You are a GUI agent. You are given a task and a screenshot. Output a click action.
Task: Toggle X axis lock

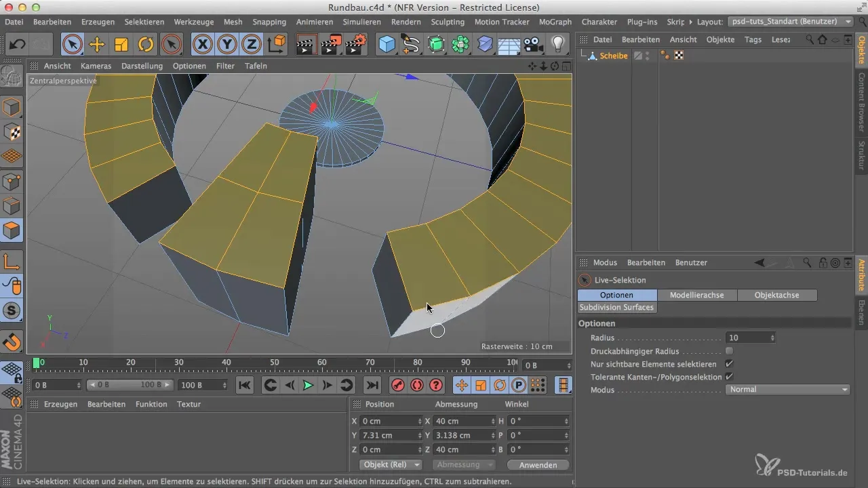202,45
